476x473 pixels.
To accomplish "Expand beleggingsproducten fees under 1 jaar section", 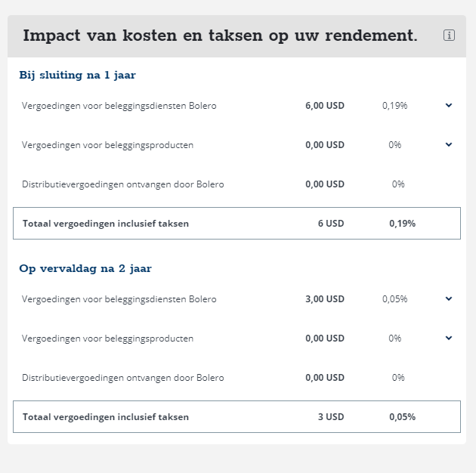I will (449, 144).
